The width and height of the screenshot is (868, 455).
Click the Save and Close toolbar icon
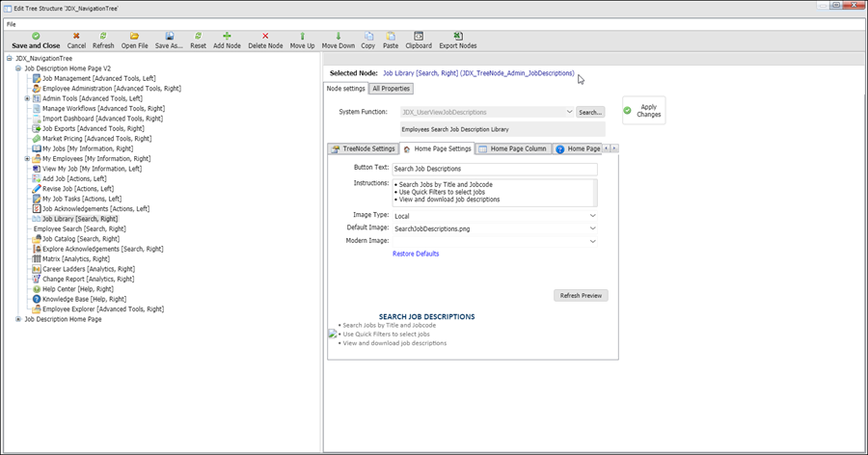click(36, 36)
